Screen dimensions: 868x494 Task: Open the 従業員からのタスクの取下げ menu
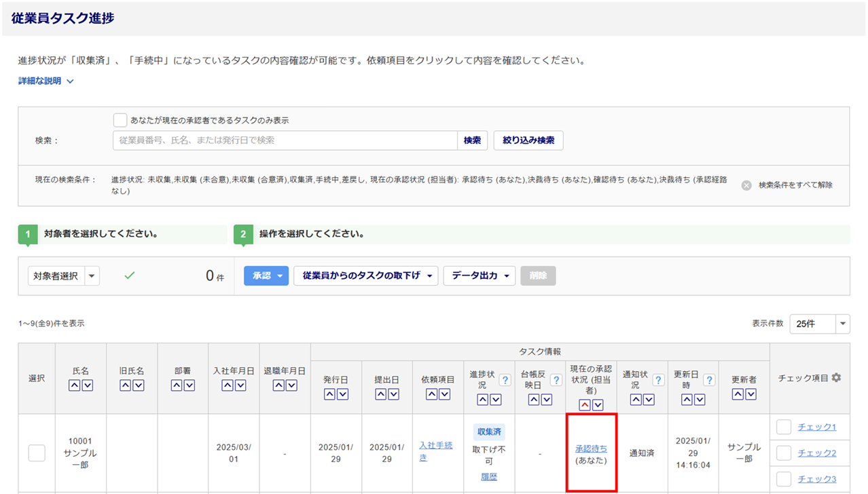coord(365,276)
